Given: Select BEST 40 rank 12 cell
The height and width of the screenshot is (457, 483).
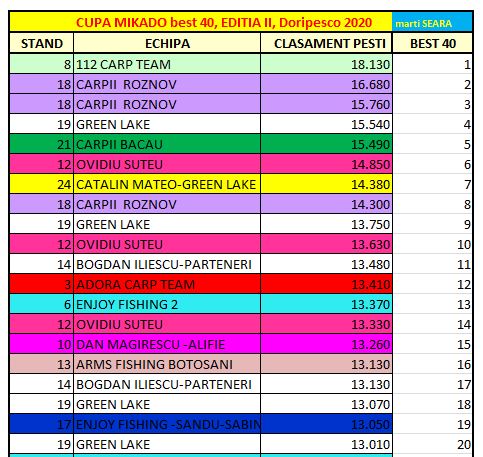Looking at the screenshot, I should click(x=432, y=284).
